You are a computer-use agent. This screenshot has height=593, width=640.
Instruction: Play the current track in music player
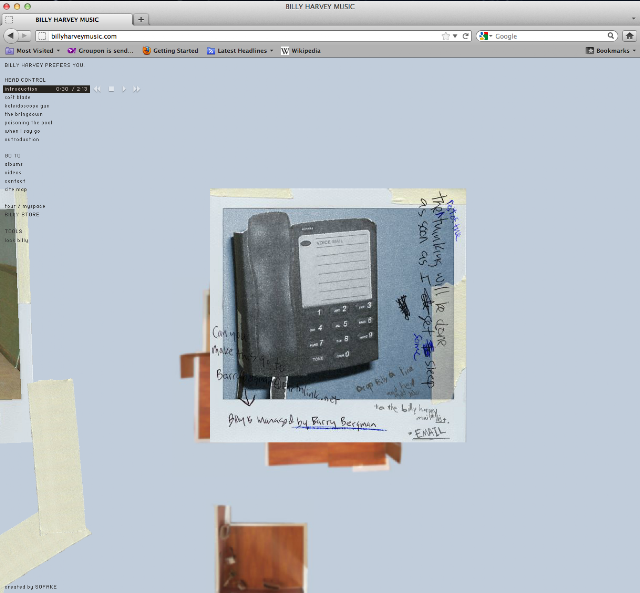(124, 89)
